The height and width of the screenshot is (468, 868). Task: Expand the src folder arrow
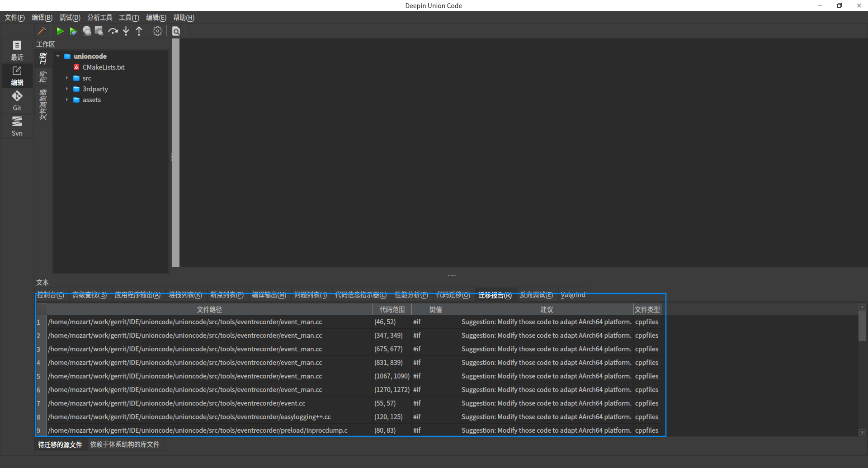tap(67, 78)
